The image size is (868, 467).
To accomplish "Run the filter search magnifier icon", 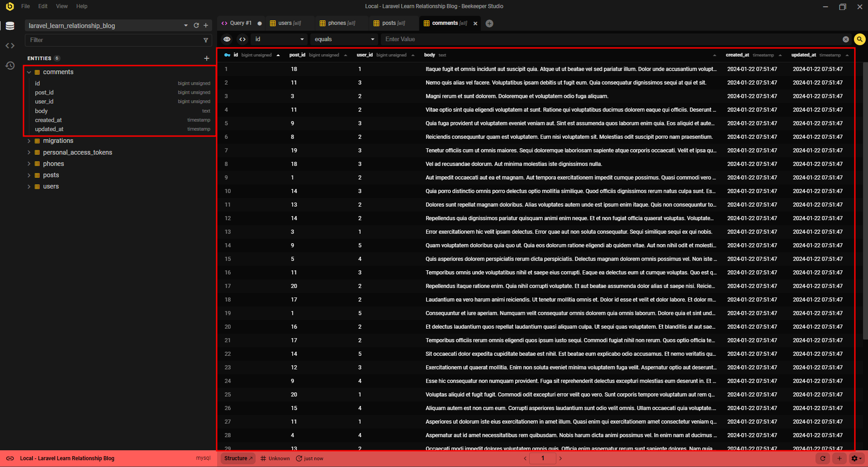I will coord(859,39).
